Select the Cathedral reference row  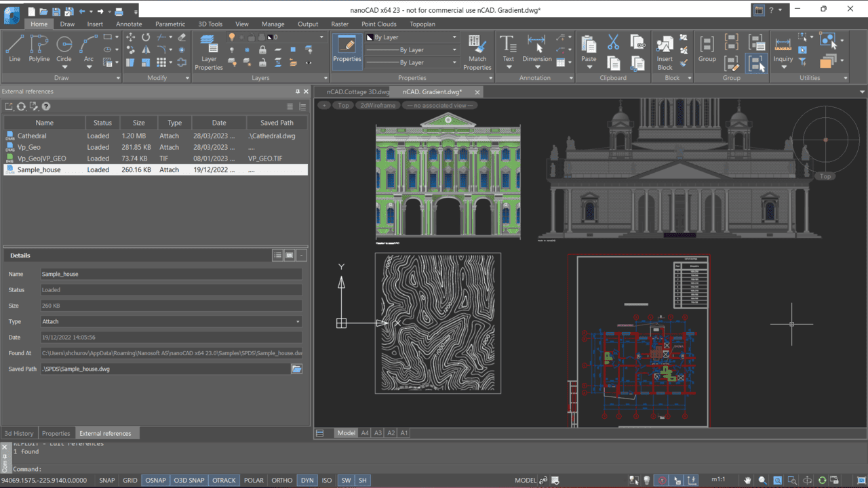pyautogui.click(x=32, y=136)
